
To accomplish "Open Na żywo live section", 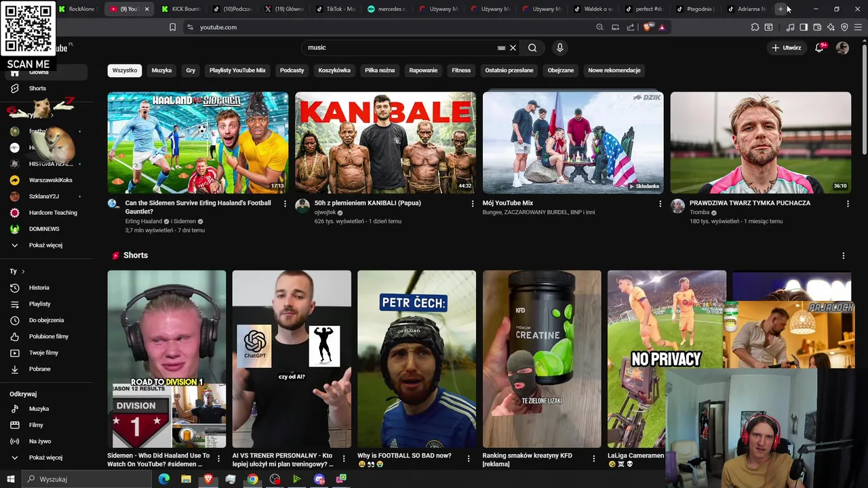I will (39, 441).
